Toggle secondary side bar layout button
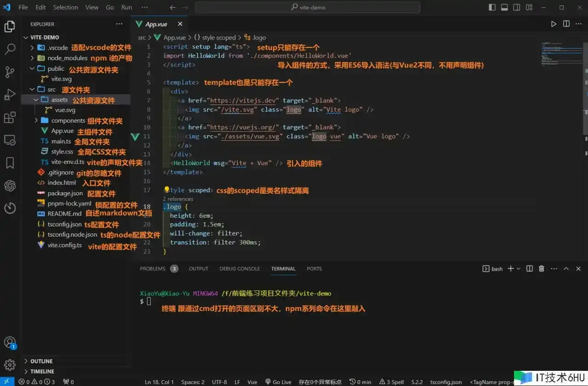Screen dimensions: 588x386 tap(517, 7)
